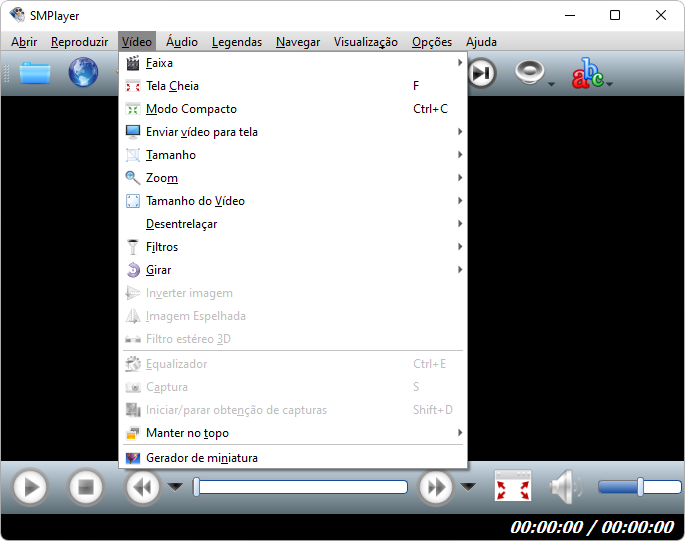Image resolution: width=685 pixels, height=541 pixels.
Task: Mute audio via speaker icon at bottom
Action: (566, 486)
